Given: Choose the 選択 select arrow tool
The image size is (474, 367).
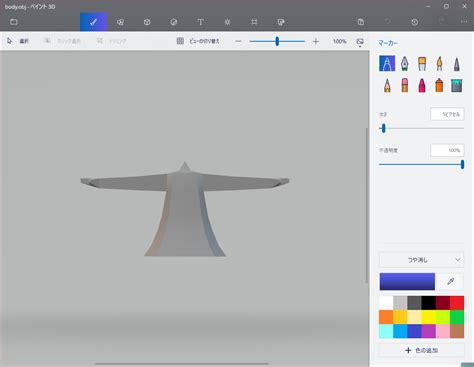Looking at the screenshot, I should tap(18, 41).
